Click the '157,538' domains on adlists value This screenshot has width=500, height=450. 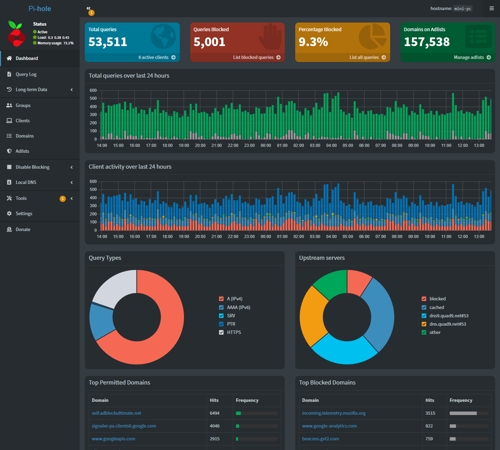(427, 42)
